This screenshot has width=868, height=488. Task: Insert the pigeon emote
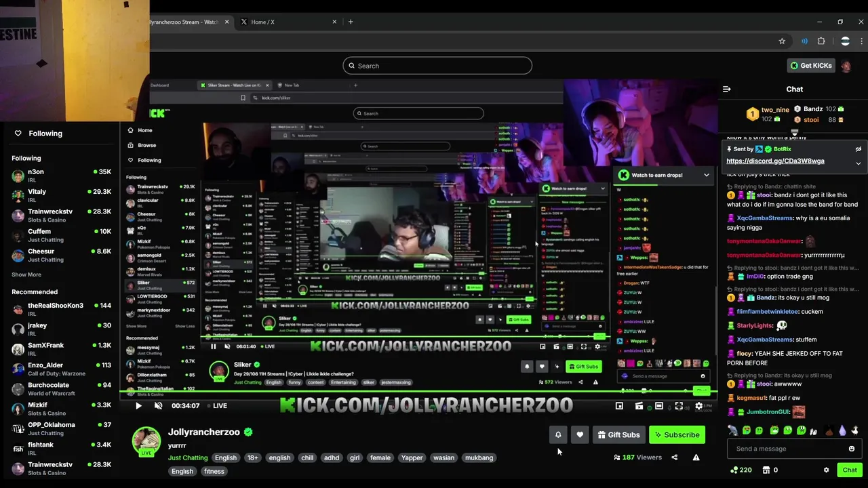(x=733, y=430)
